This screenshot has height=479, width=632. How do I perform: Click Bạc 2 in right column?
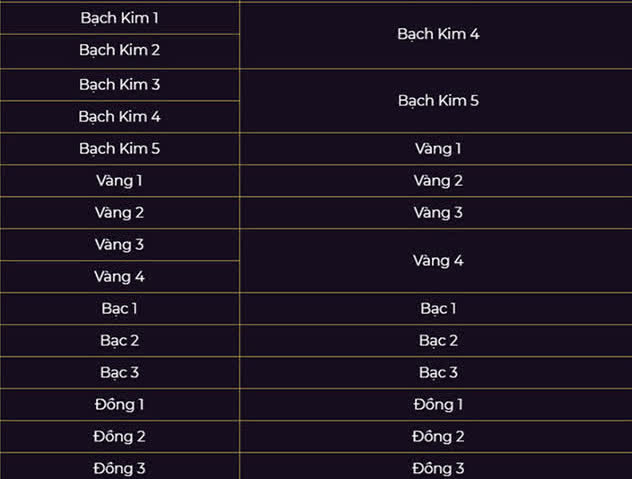[438, 341]
